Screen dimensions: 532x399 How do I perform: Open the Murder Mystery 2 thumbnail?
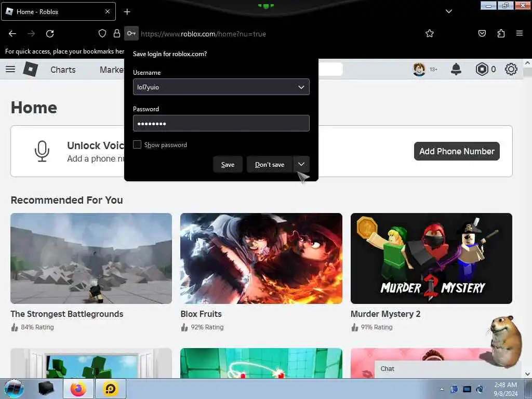(431, 258)
